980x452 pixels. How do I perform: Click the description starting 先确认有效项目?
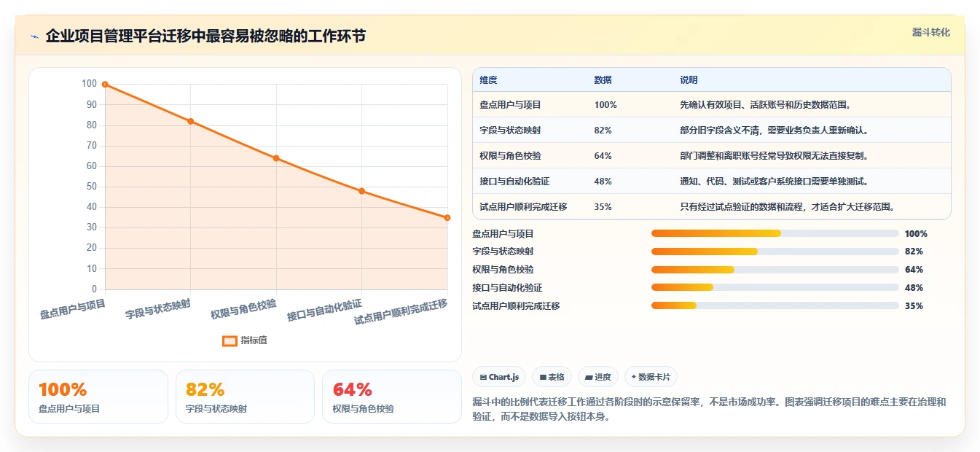click(x=766, y=105)
